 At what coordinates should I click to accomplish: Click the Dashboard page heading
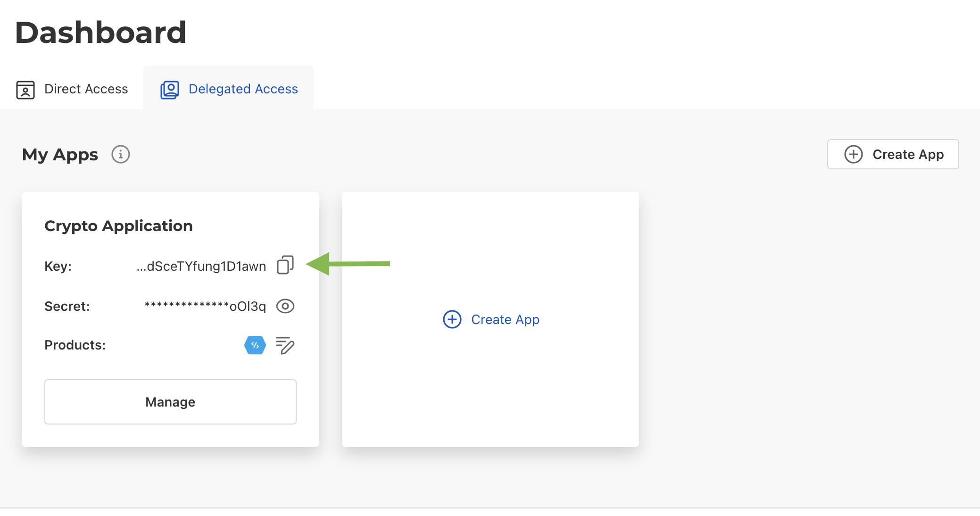pyautogui.click(x=100, y=33)
